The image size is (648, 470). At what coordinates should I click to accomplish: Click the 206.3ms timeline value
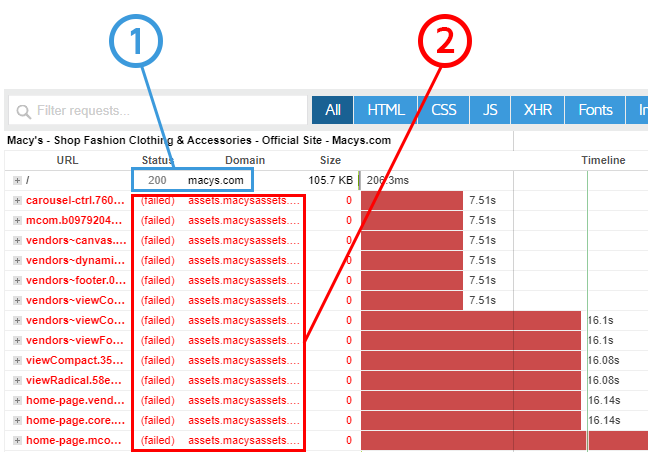[x=388, y=180]
